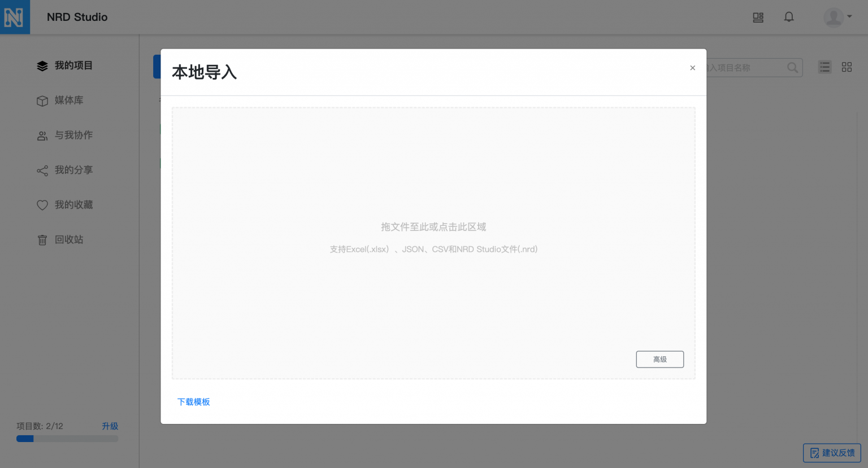The image size is (868, 468).
Task: Click the 升级 upgrade link
Action: (x=110, y=426)
